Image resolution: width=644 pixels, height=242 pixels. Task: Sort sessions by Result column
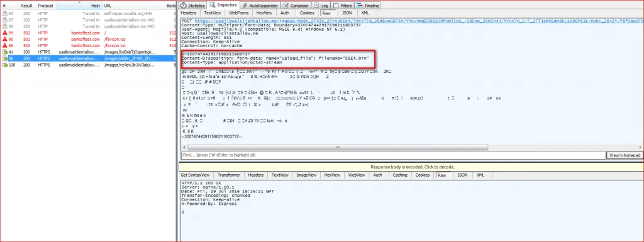pyautogui.click(x=26, y=6)
